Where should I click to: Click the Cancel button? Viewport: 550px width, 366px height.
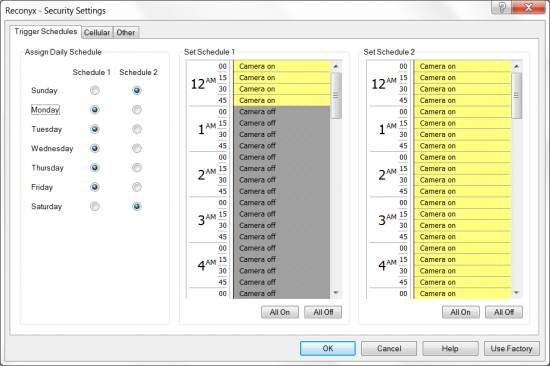coord(389,348)
